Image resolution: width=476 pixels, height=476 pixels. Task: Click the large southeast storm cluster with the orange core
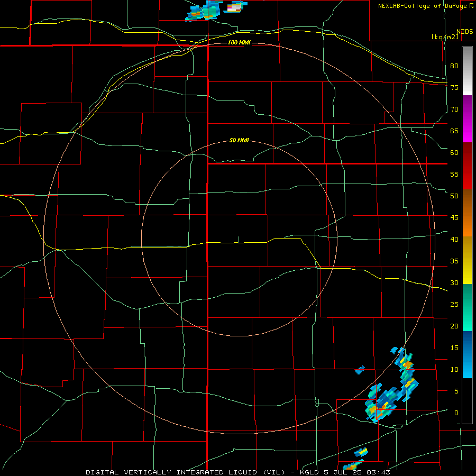381,402
